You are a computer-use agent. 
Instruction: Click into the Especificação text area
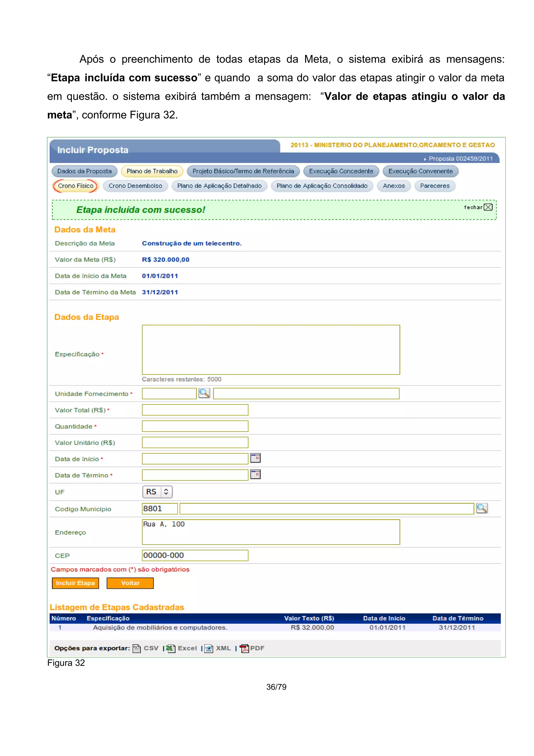[x=271, y=350]
